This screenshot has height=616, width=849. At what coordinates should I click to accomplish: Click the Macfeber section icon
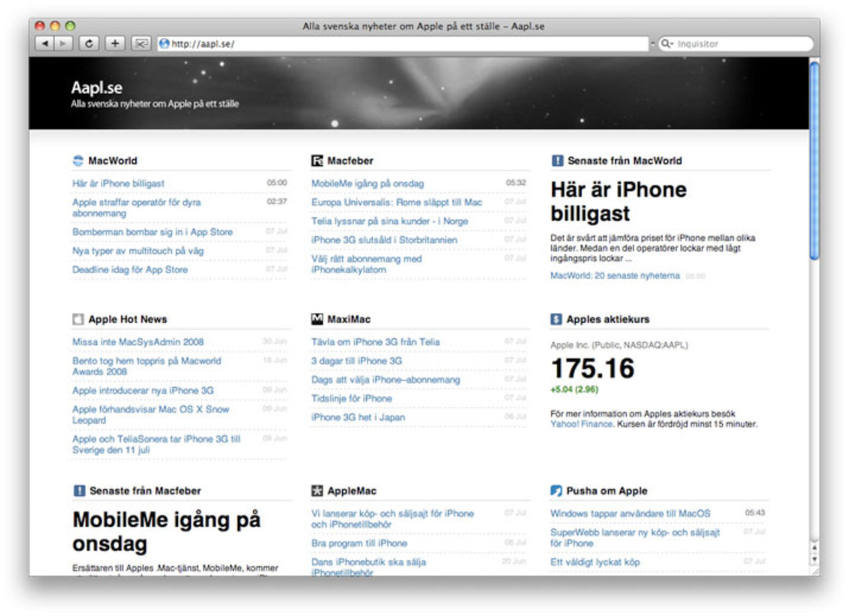(x=317, y=160)
